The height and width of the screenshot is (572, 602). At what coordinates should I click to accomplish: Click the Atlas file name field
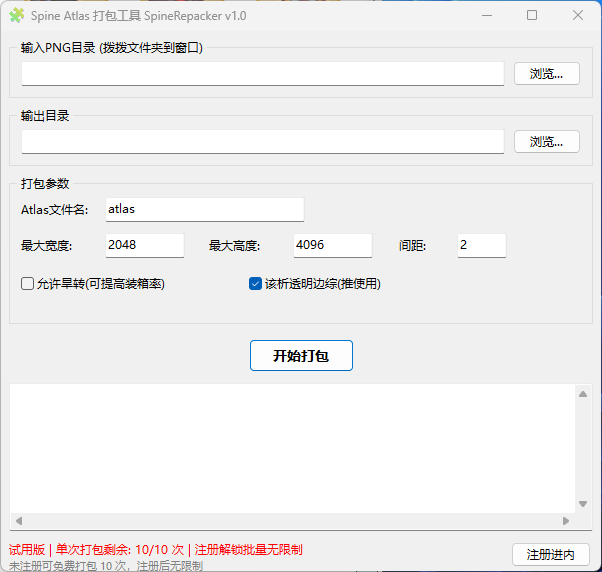[205, 210]
